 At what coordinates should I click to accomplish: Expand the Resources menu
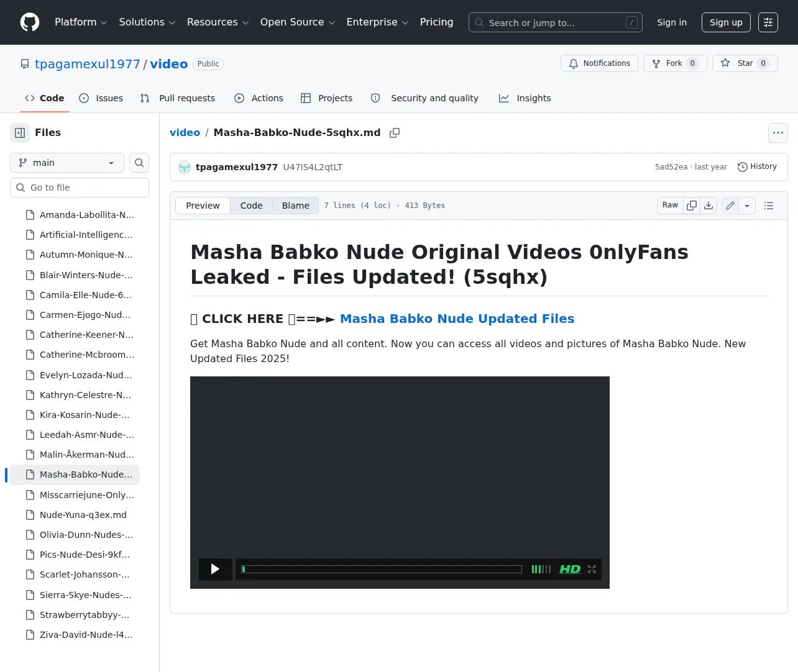[x=218, y=22]
